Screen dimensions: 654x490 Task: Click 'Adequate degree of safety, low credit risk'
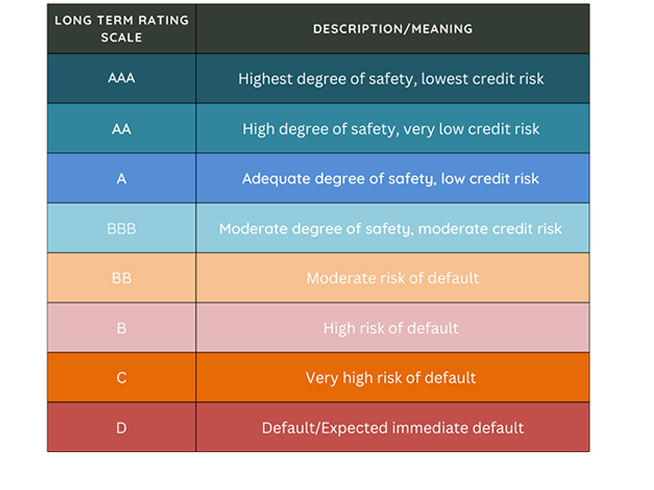[x=391, y=179]
